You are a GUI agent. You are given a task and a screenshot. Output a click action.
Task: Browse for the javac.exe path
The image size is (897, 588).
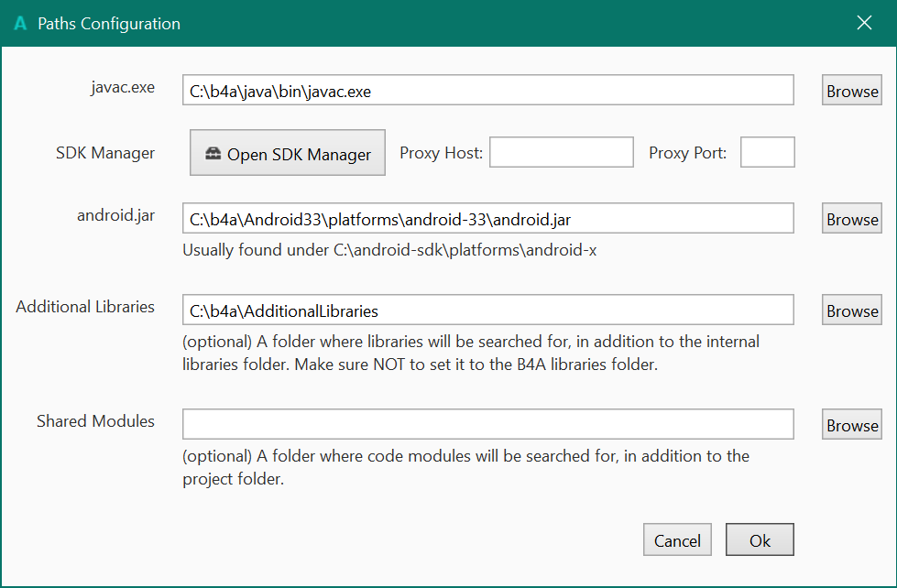click(x=852, y=91)
